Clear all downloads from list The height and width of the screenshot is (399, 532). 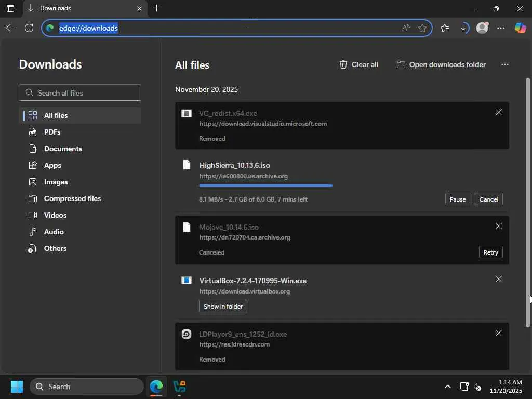[x=358, y=64]
